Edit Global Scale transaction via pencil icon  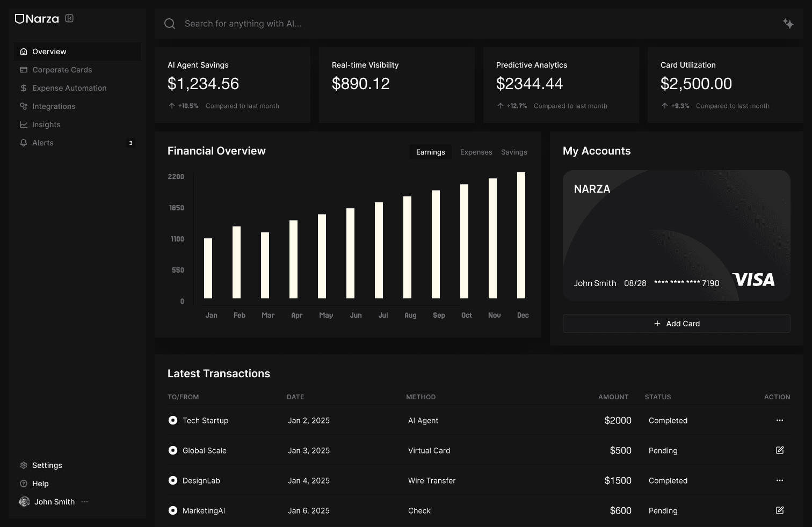click(780, 450)
